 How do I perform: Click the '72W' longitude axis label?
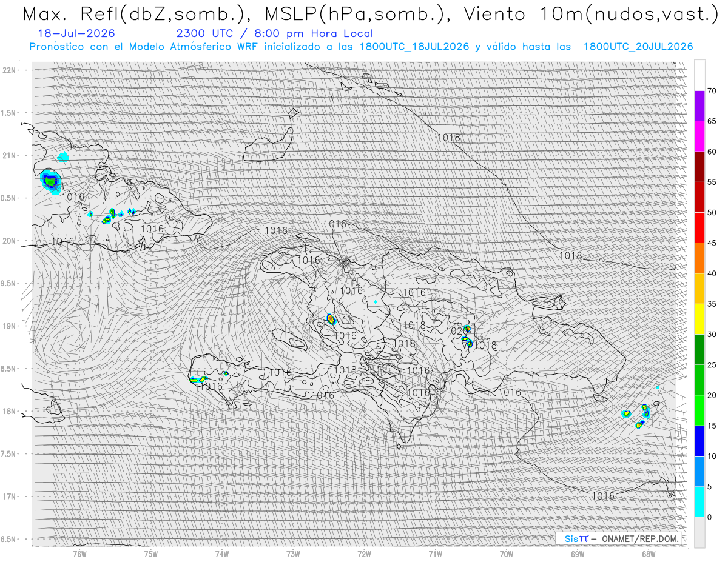pos(364,553)
